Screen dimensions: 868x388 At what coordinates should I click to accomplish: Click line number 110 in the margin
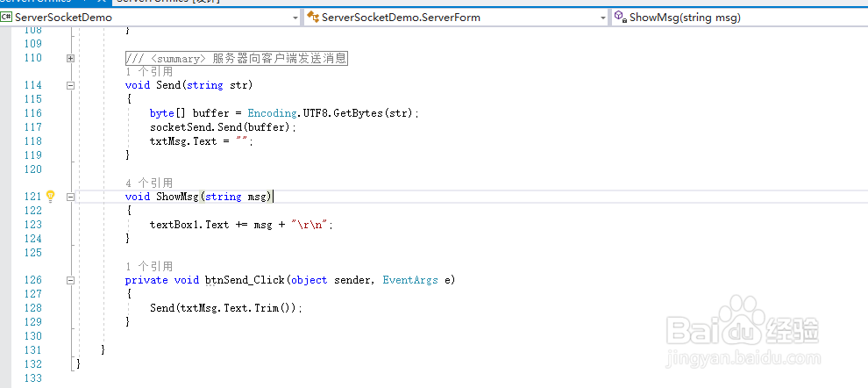(33, 58)
